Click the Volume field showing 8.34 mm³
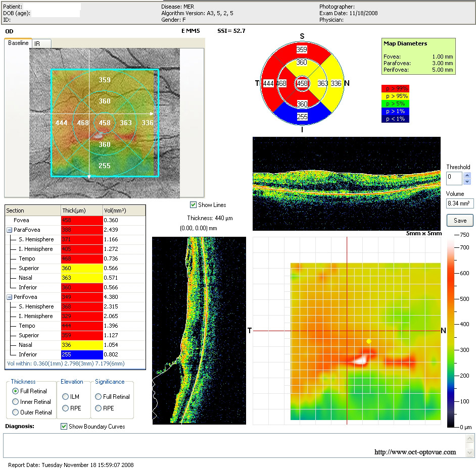The image size is (476, 469). 460,203
